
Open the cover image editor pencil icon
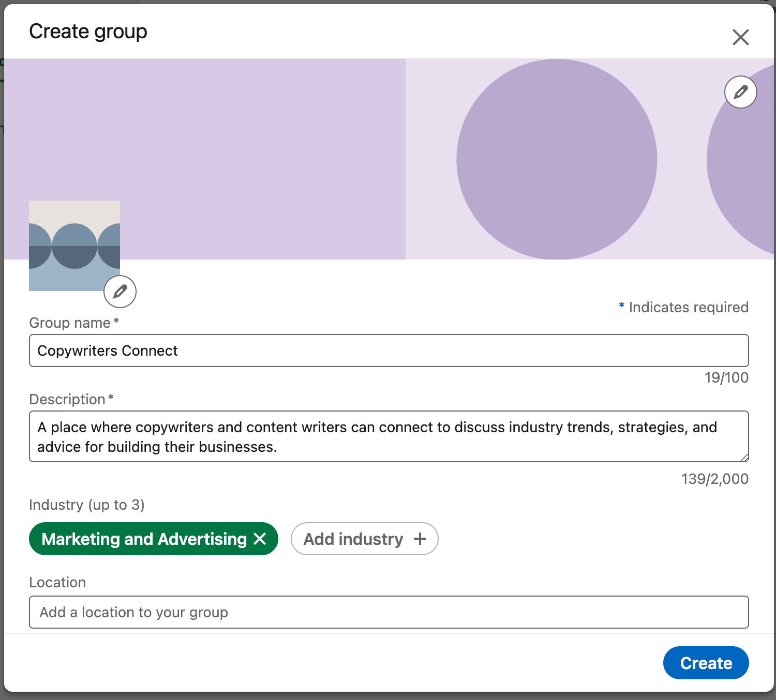click(x=740, y=92)
